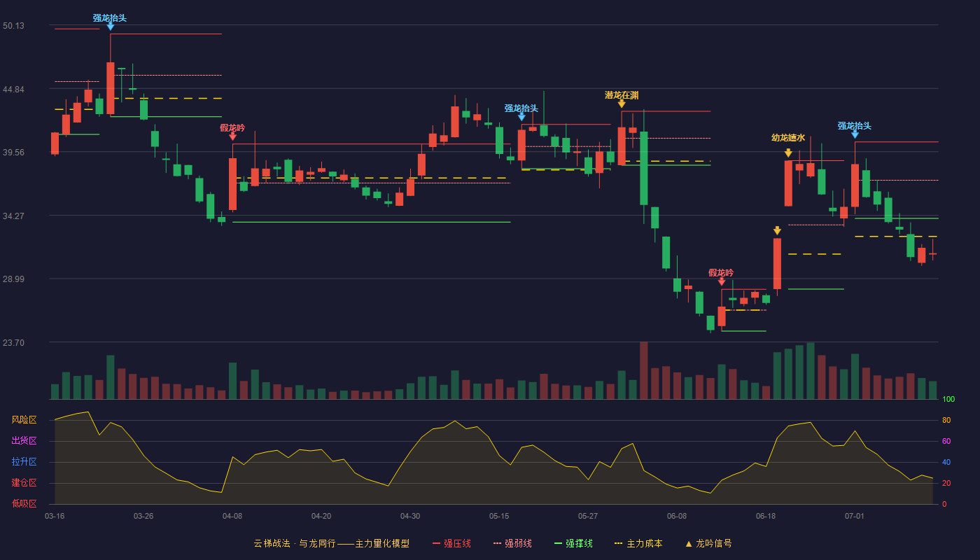Click the blue 强龙抬头 arrow near 05-15

click(521, 117)
